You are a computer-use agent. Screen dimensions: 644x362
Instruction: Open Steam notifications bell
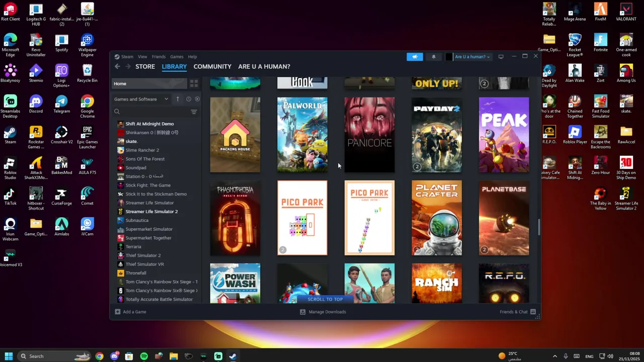point(434,57)
